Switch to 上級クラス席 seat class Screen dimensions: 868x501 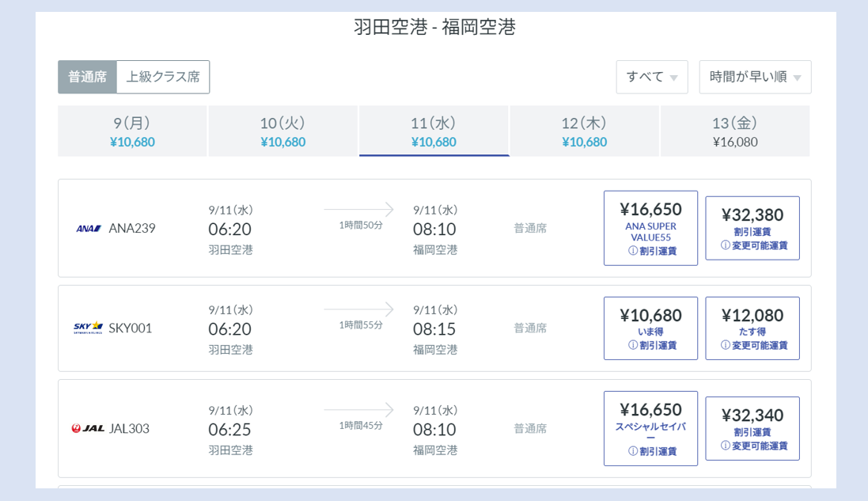coord(163,77)
